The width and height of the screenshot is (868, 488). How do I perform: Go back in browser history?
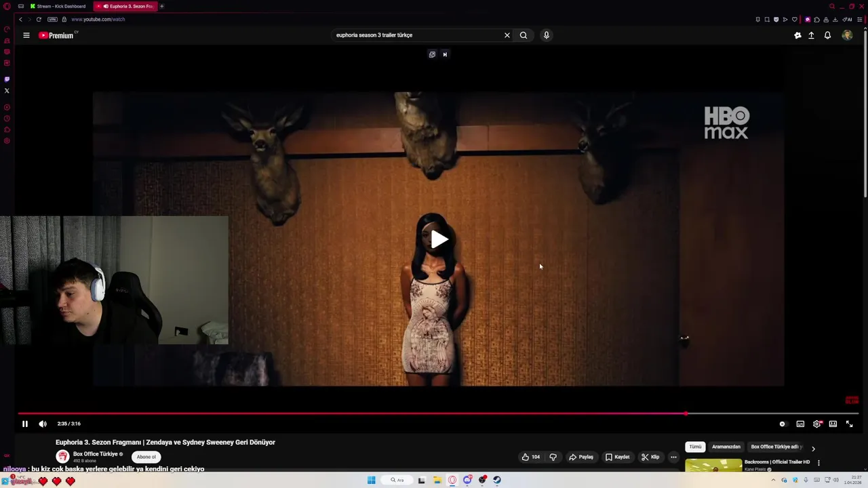20,19
